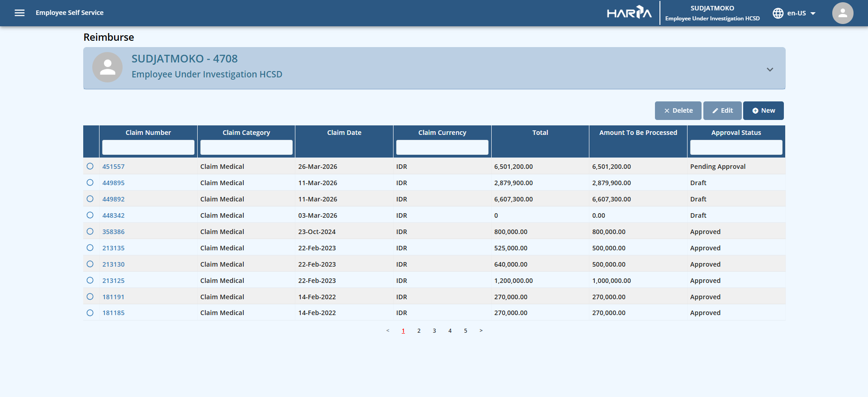Screen dimensions: 868x397
Task: Jump to page 5 of results
Action: tap(465, 331)
